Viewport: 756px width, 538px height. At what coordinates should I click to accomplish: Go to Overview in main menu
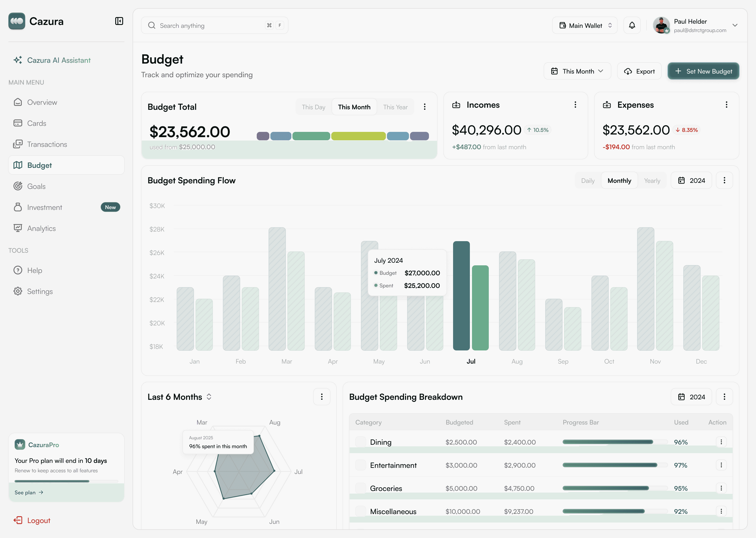click(x=66, y=102)
